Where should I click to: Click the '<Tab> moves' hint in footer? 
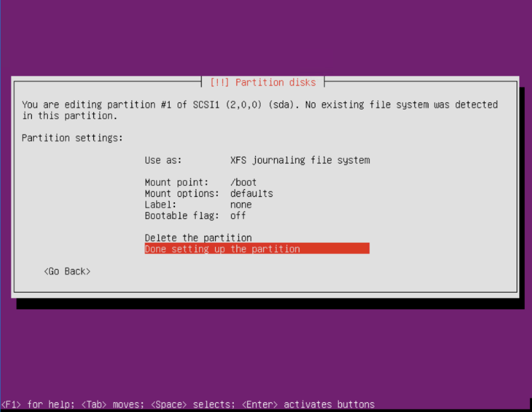click(113, 404)
